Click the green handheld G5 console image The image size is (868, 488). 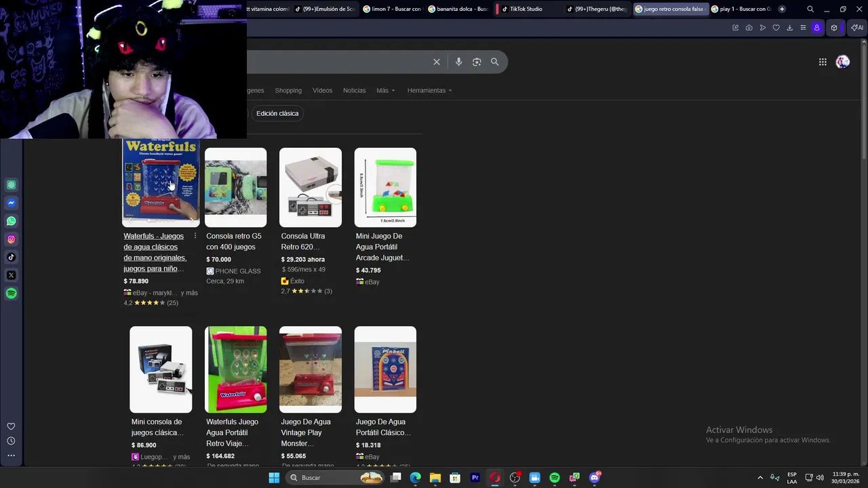(235, 187)
